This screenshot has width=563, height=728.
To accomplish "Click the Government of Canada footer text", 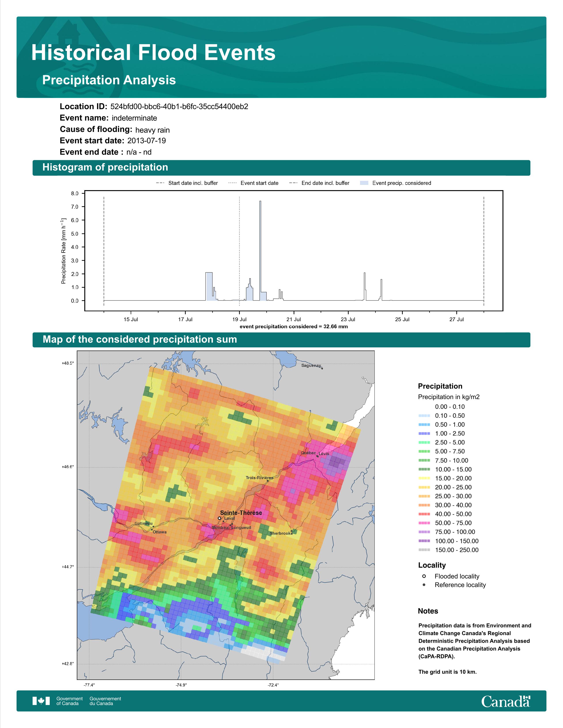I will point(69,701).
